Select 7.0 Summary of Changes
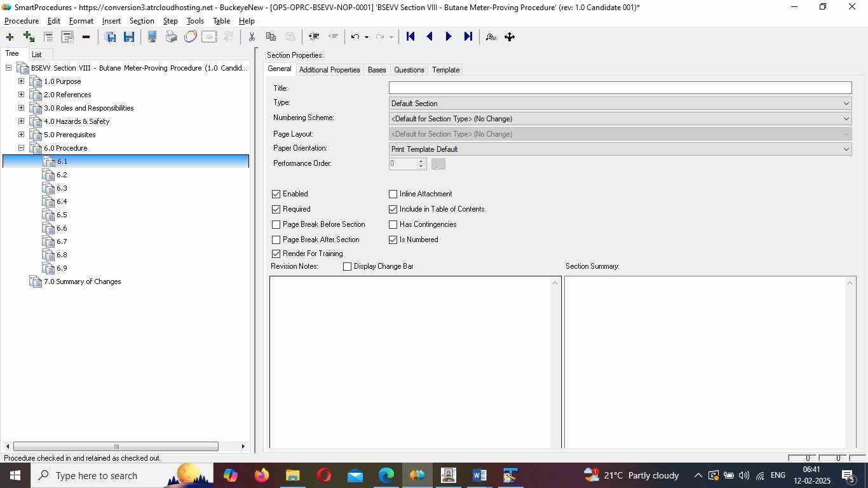Screen dimensions: 868x488 (x=82, y=281)
